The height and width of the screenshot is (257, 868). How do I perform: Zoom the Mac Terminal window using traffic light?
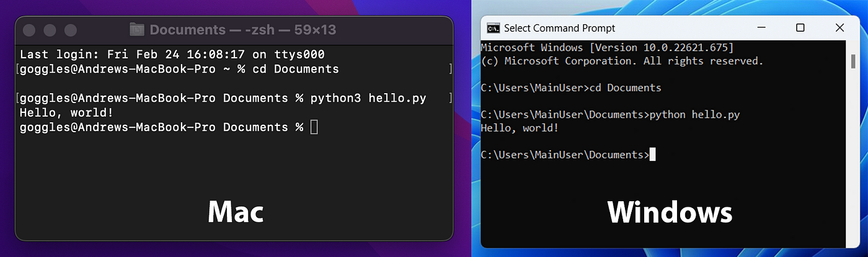[71, 30]
